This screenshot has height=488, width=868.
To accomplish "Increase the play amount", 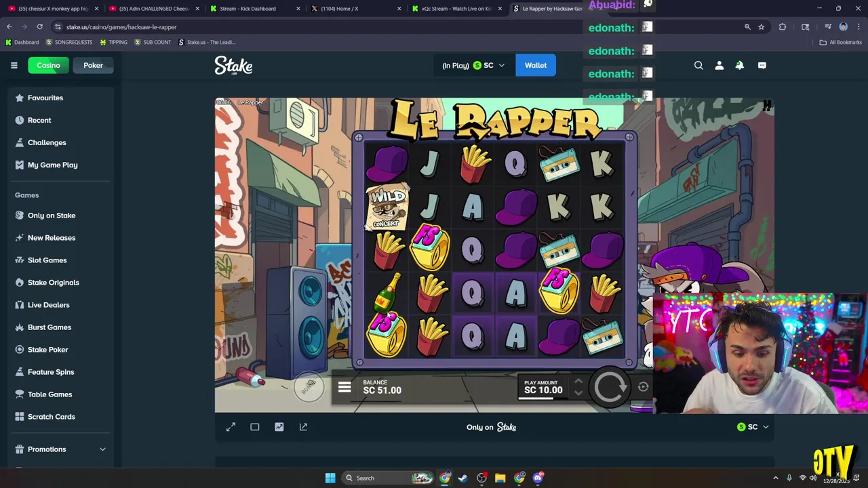I will [578, 382].
